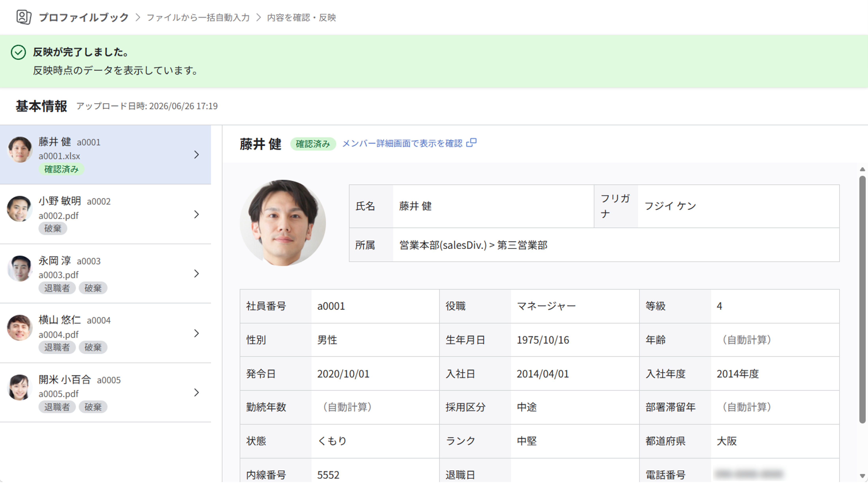Click the large profile photo of 藤井 健
868x485 pixels.
tap(283, 223)
